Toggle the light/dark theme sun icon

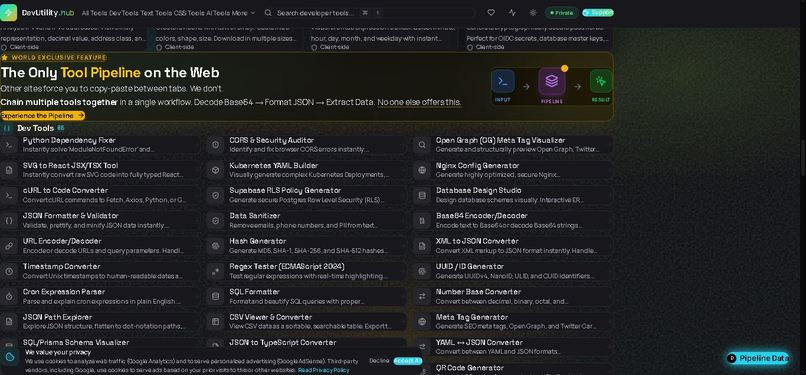(x=533, y=12)
